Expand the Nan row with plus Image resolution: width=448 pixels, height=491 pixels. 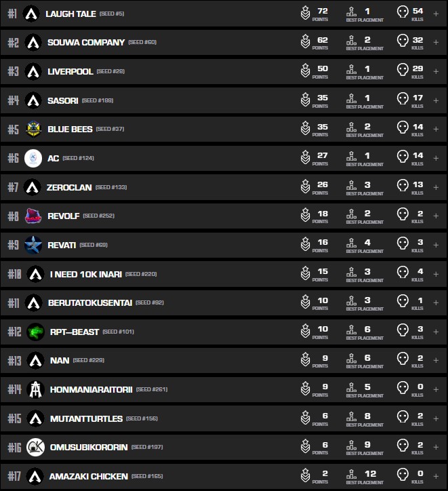pyautogui.click(x=436, y=360)
